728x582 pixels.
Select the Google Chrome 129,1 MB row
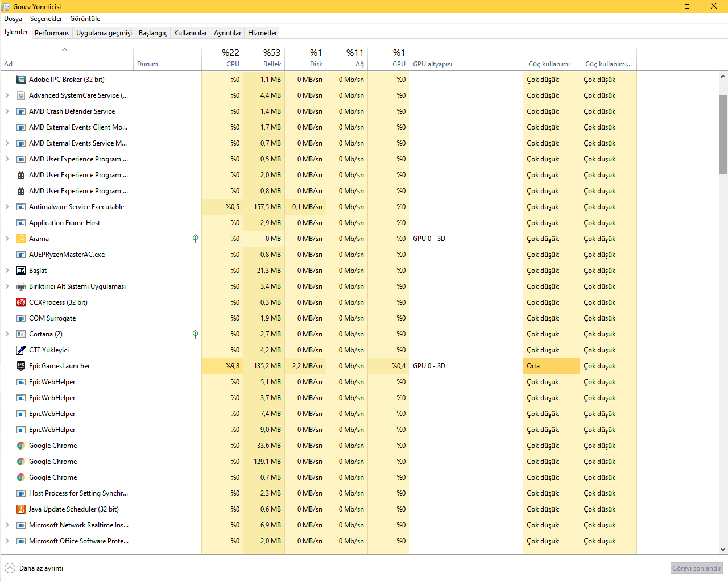point(318,462)
